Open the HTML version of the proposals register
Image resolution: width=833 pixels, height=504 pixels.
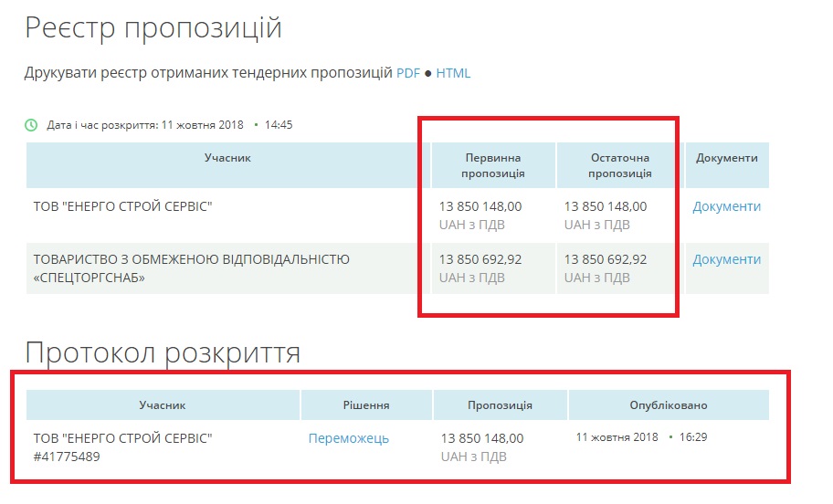coord(453,73)
